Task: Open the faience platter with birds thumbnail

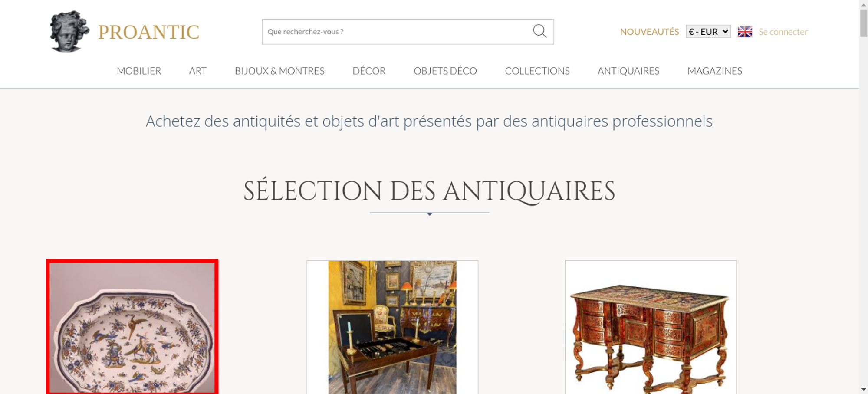Action: point(132,328)
